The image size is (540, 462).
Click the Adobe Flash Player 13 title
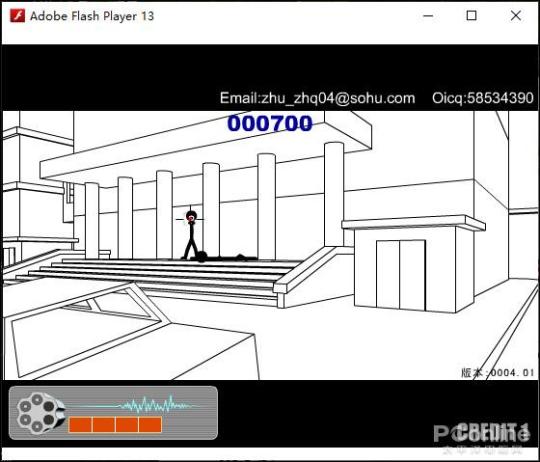coord(92,16)
